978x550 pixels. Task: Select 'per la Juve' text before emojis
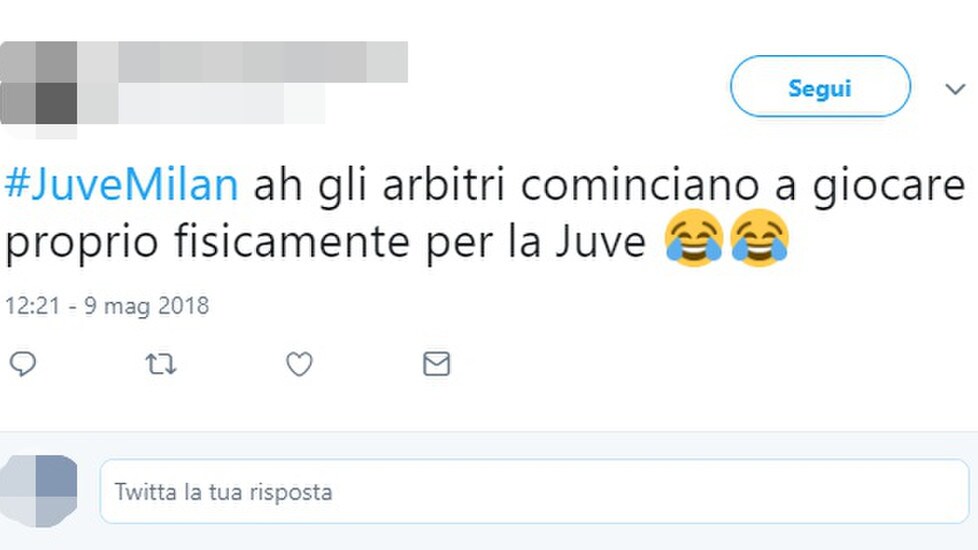[536, 243]
